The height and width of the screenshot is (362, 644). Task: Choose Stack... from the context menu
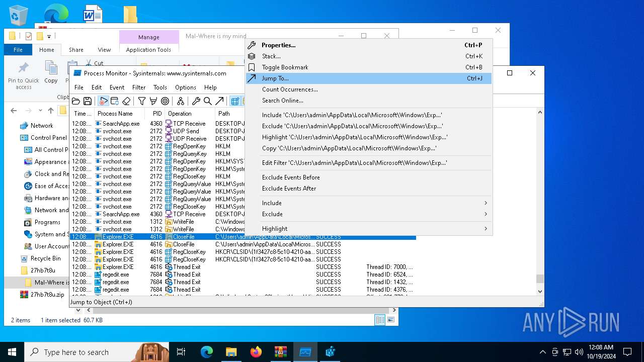coord(369,56)
